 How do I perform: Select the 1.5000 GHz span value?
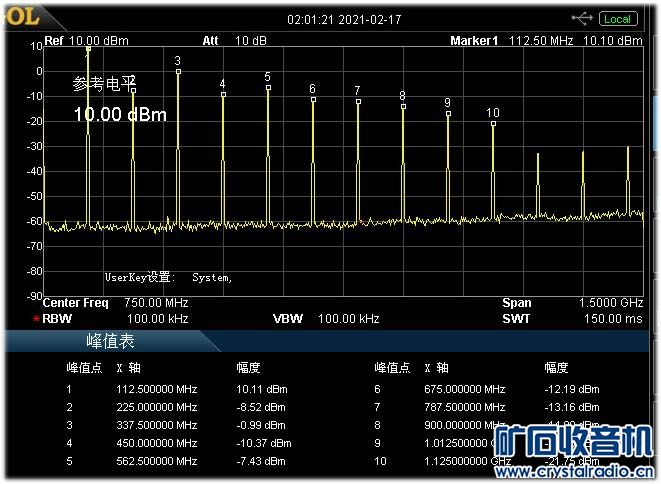(611, 303)
